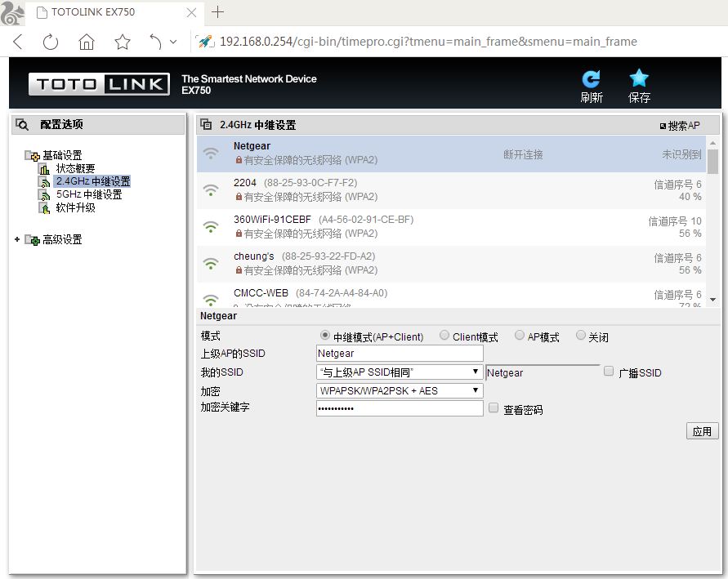Click the 5GHz wireless page icon
728x579 pixels.
[x=44, y=194]
